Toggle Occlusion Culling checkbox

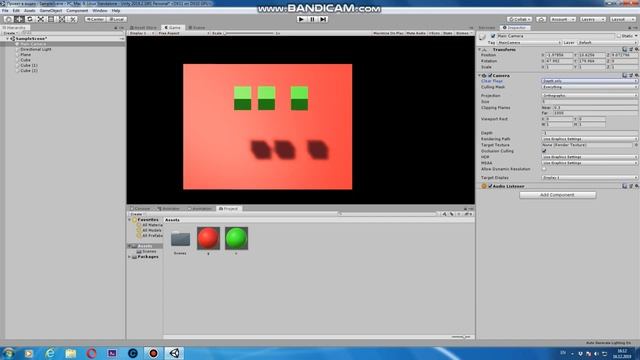coord(544,151)
